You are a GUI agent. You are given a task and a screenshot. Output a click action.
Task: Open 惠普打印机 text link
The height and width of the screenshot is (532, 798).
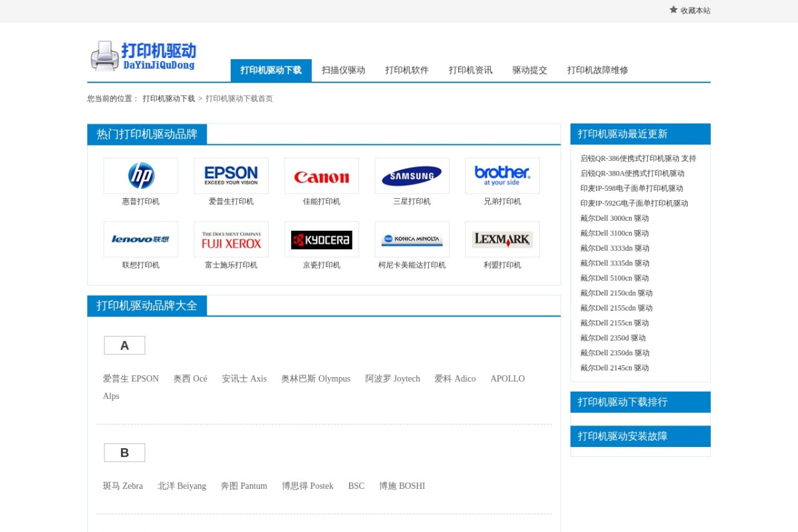click(x=141, y=201)
